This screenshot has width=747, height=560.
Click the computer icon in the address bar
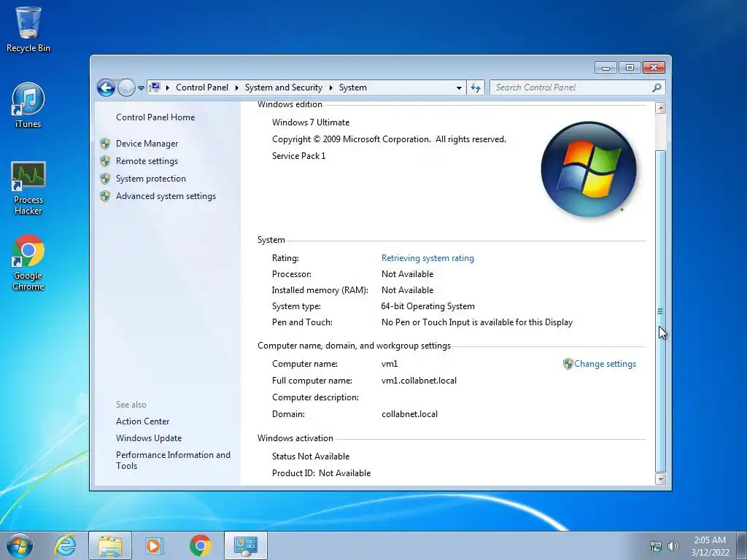(155, 87)
